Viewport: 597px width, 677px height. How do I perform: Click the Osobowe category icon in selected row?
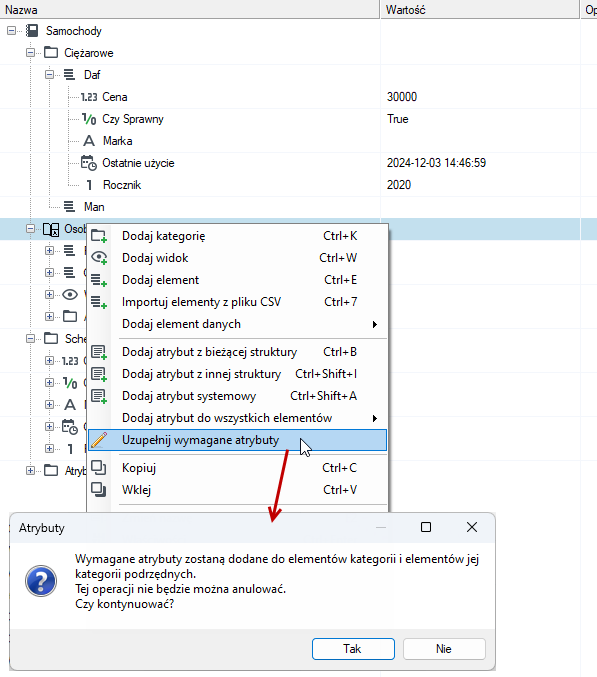point(51,229)
